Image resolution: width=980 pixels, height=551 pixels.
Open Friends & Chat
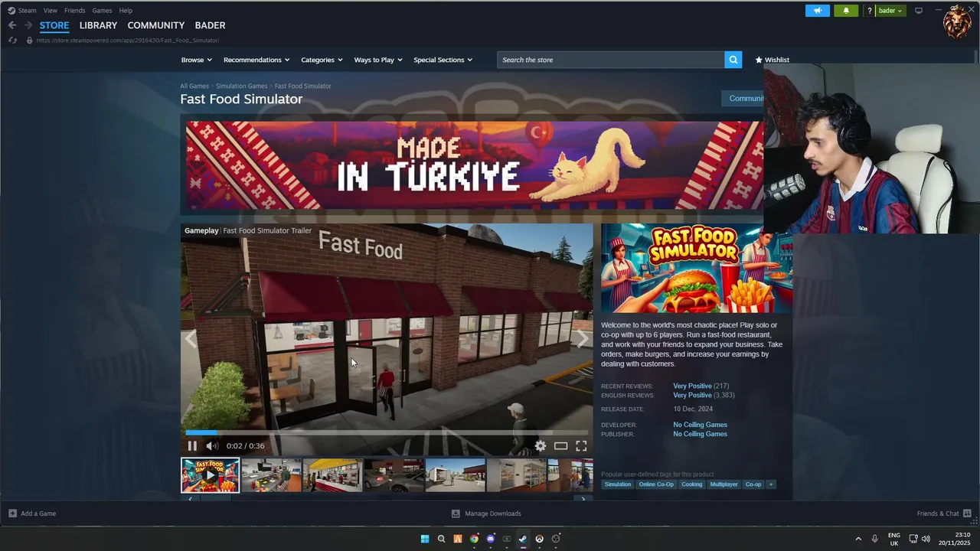(944, 514)
